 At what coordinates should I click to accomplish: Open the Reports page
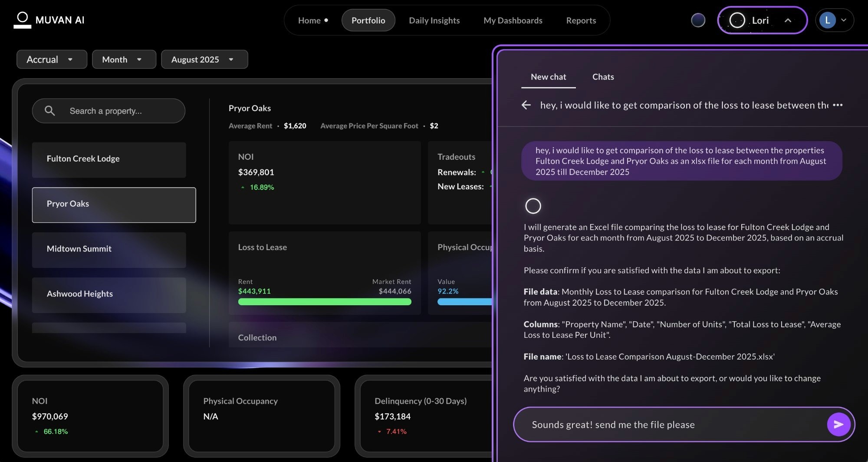(581, 20)
